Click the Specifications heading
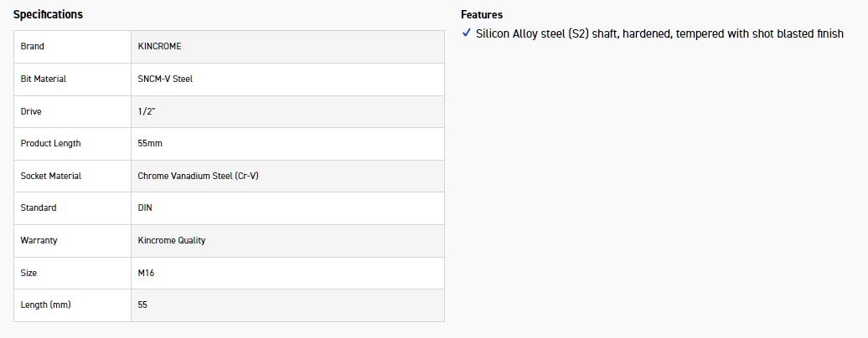868x338 pixels. [48, 15]
